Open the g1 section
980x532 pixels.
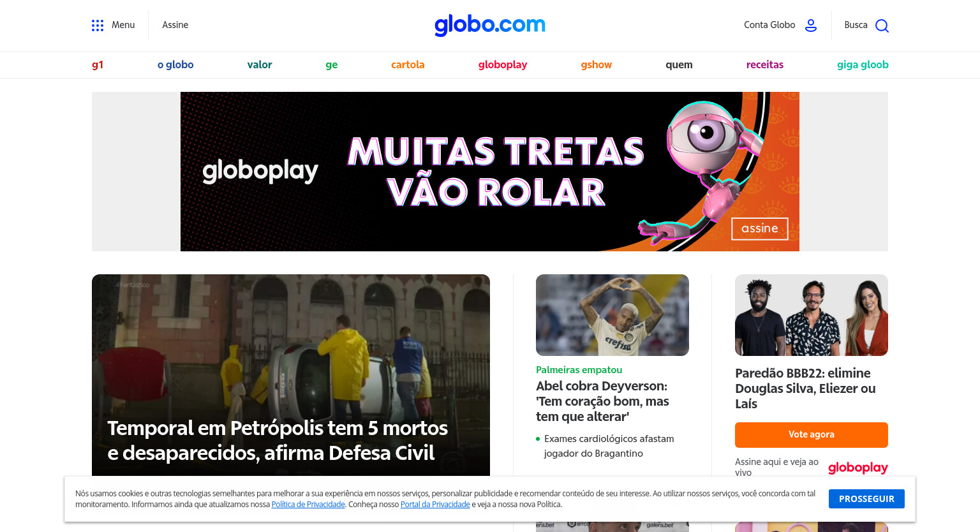[98, 64]
